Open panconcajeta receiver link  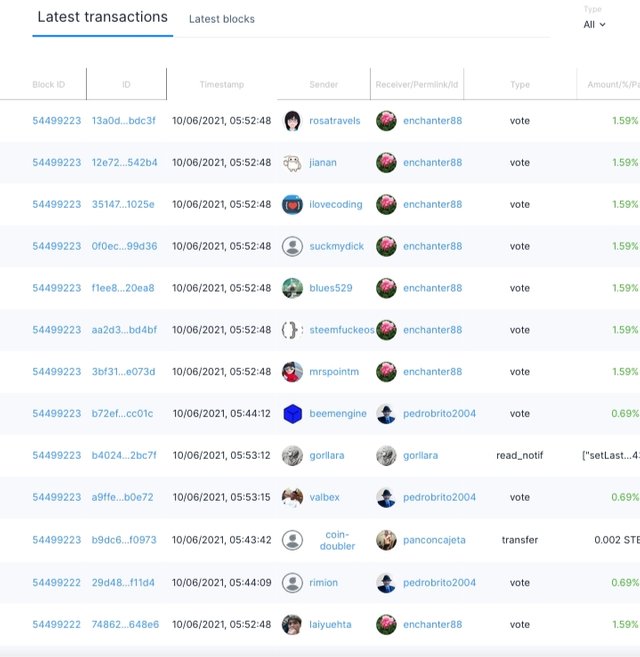(434, 540)
